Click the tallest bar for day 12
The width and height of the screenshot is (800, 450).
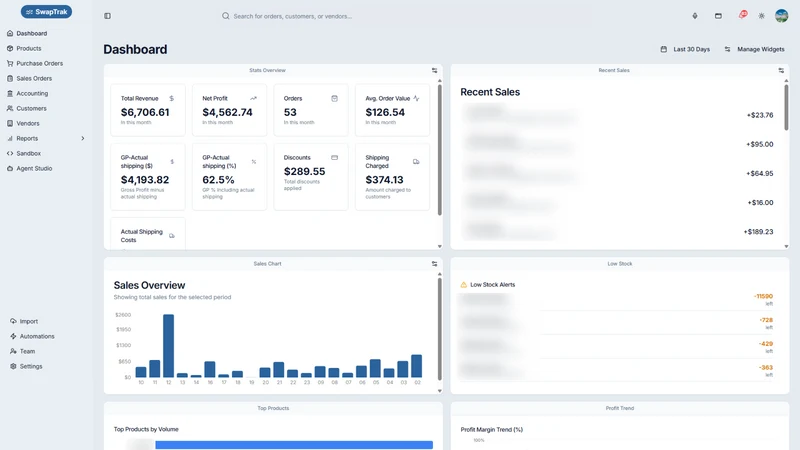168,345
